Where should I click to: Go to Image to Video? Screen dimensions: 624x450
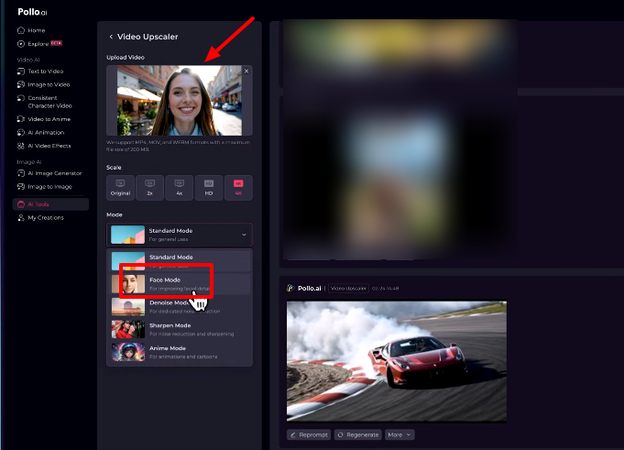click(50, 84)
